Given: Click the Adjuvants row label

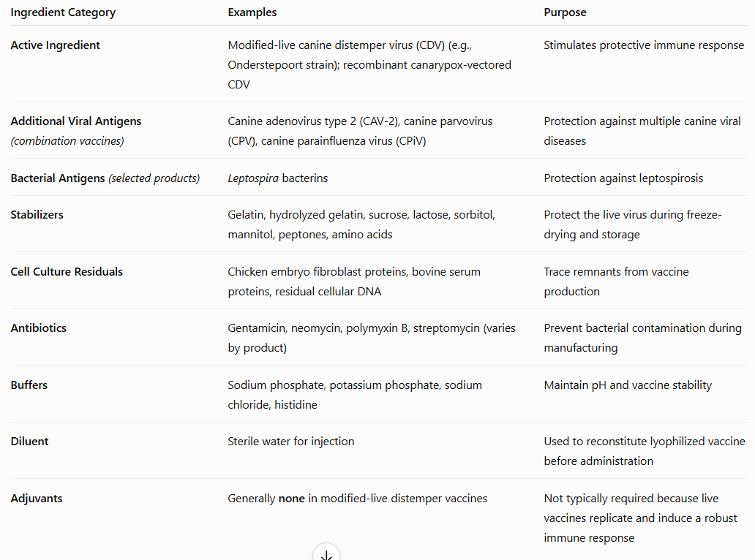Looking at the screenshot, I should point(37,499).
